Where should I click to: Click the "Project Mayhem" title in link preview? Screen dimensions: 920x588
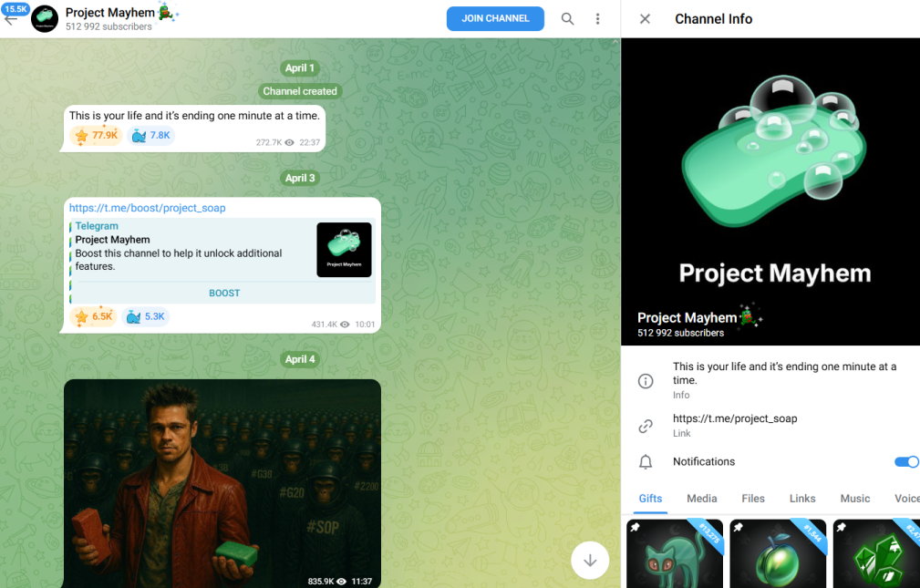(x=113, y=240)
